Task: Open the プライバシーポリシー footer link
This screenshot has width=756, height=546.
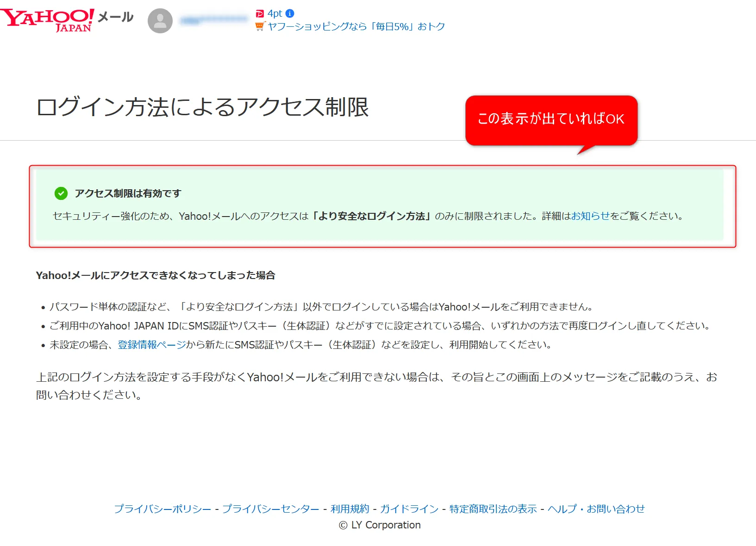Action: coord(162,509)
